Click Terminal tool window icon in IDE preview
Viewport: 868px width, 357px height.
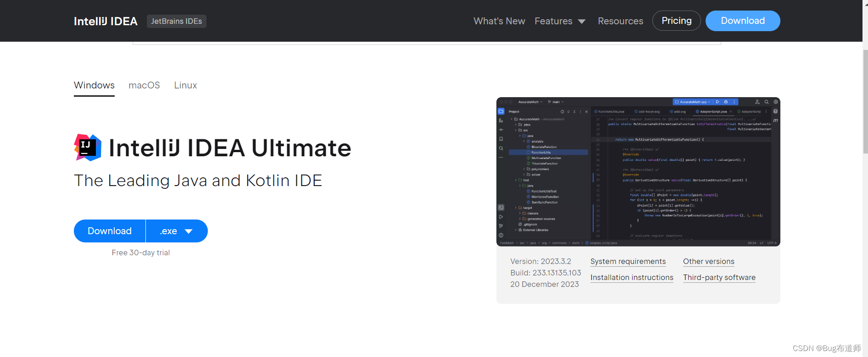[x=501, y=208]
